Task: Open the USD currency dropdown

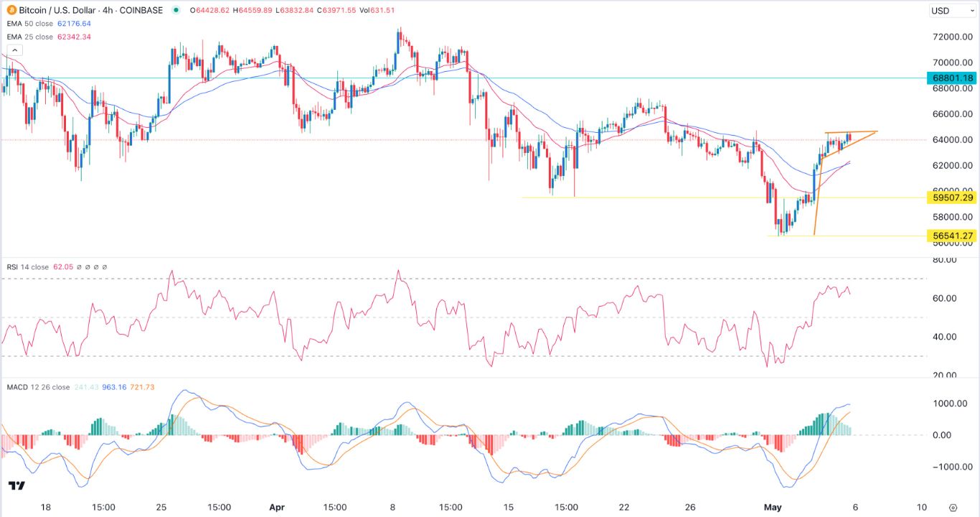Action: pyautogui.click(x=941, y=11)
